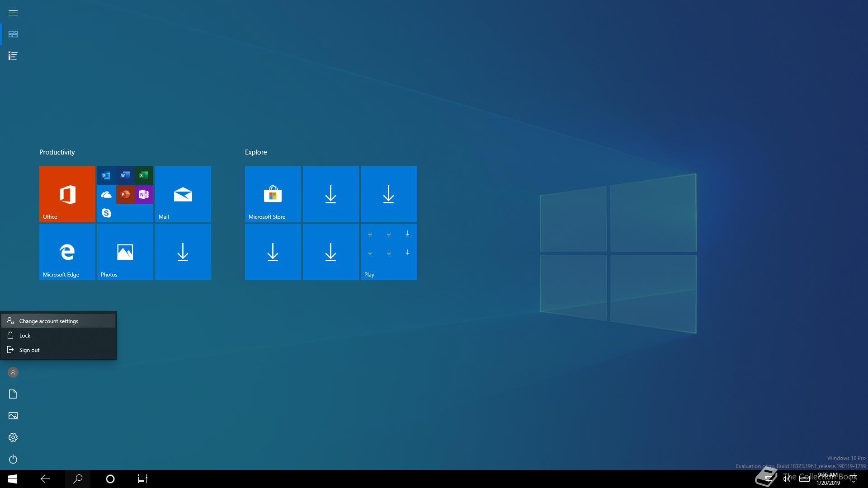
Task: Launch Outlook from the Office folder tile
Action: coord(106,175)
